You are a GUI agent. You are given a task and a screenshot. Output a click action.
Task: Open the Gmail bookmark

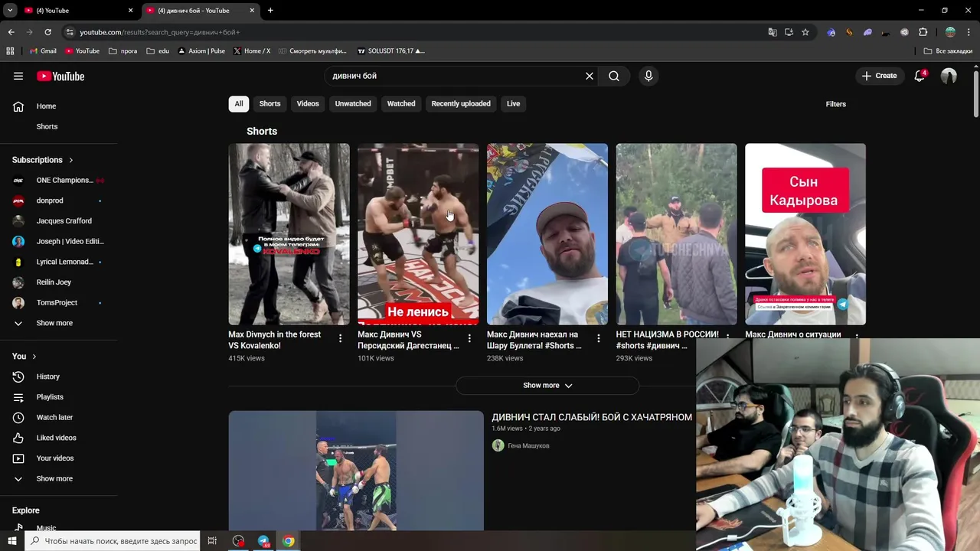(43, 51)
